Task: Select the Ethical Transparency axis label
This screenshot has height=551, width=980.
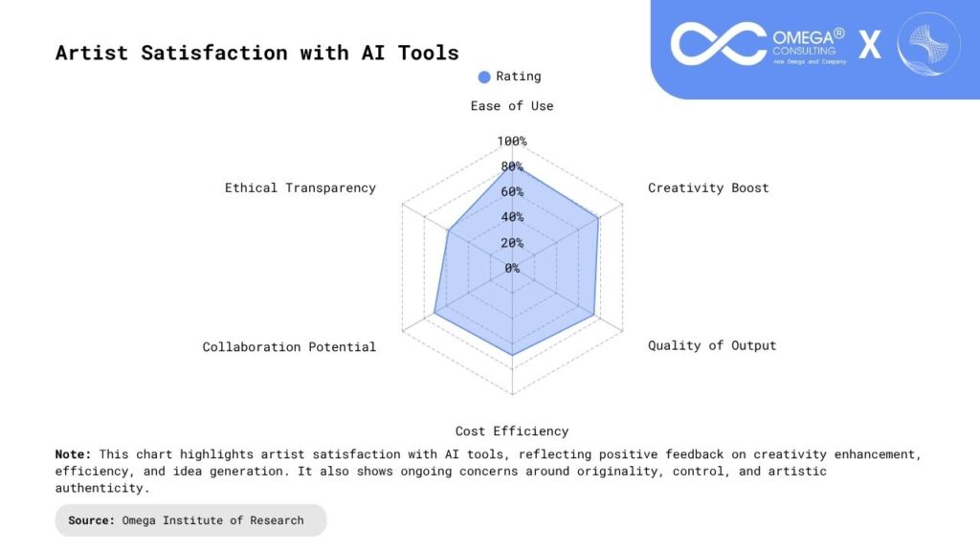Action: click(x=301, y=187)
